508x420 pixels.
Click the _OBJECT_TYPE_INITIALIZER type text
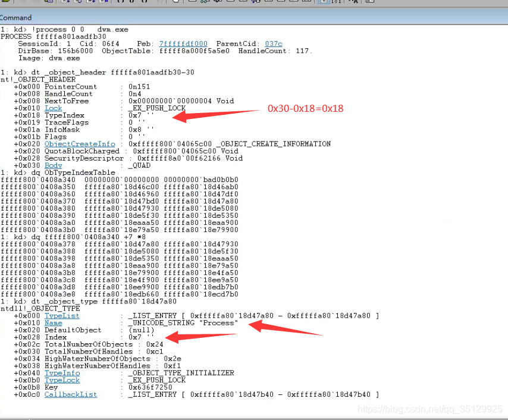181,373
